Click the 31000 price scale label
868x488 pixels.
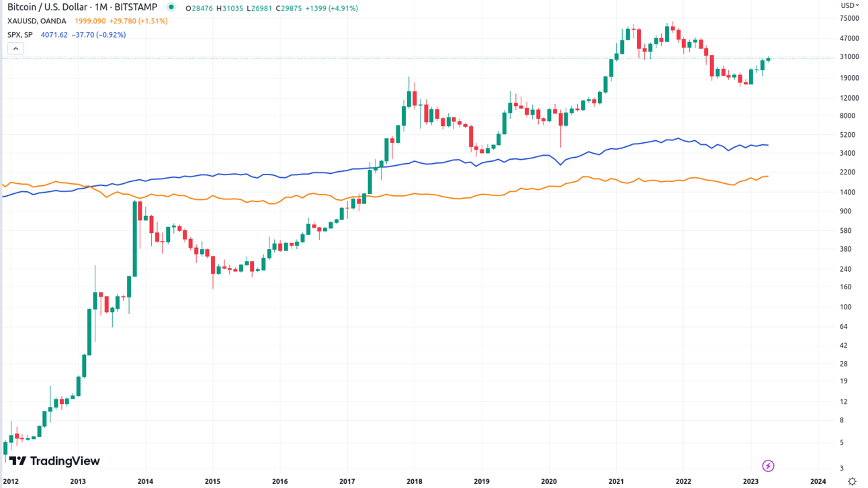pyautogui.click(x=850, y=57)
